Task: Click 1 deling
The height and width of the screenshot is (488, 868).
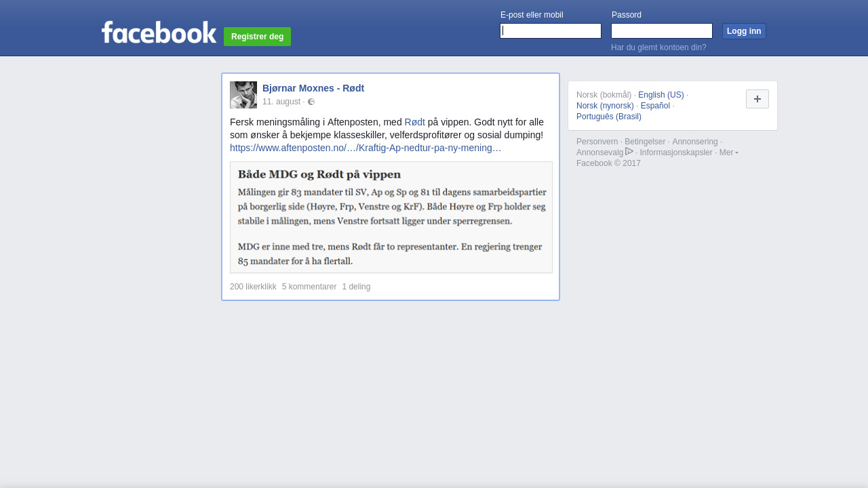Action: (356, 287)
